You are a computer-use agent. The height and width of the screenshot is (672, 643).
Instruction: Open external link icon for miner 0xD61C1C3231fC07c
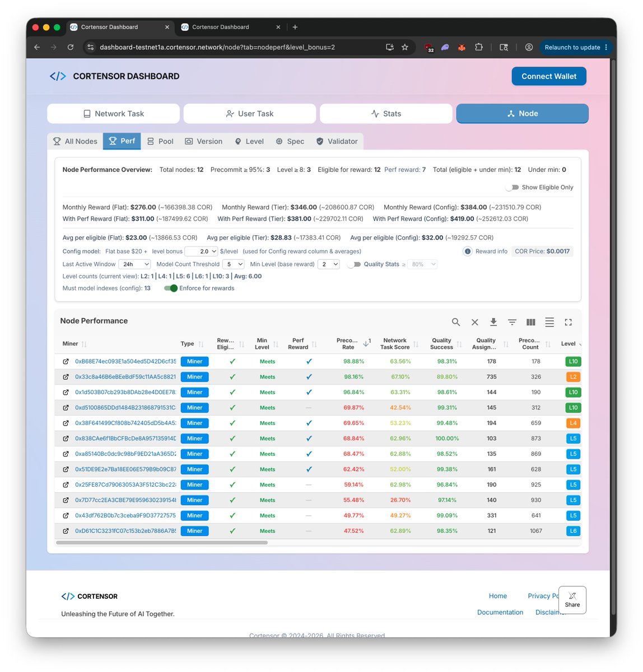pyautogui.click(x=66, y=531)
